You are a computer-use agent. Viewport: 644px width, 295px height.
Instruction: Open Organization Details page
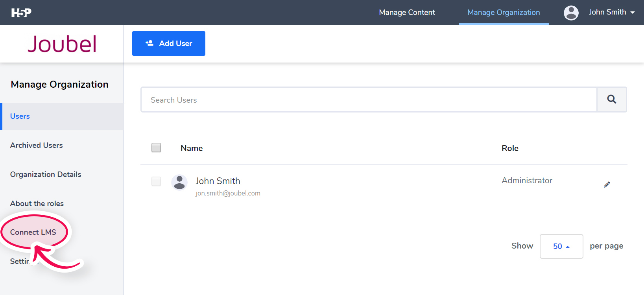(x=46, y=174)
